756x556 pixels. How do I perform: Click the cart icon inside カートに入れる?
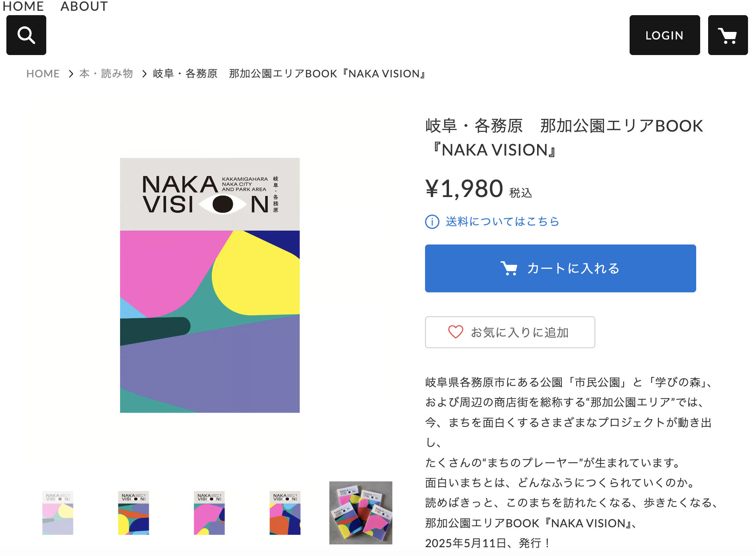pyautogui.click(x=509, y=268)
